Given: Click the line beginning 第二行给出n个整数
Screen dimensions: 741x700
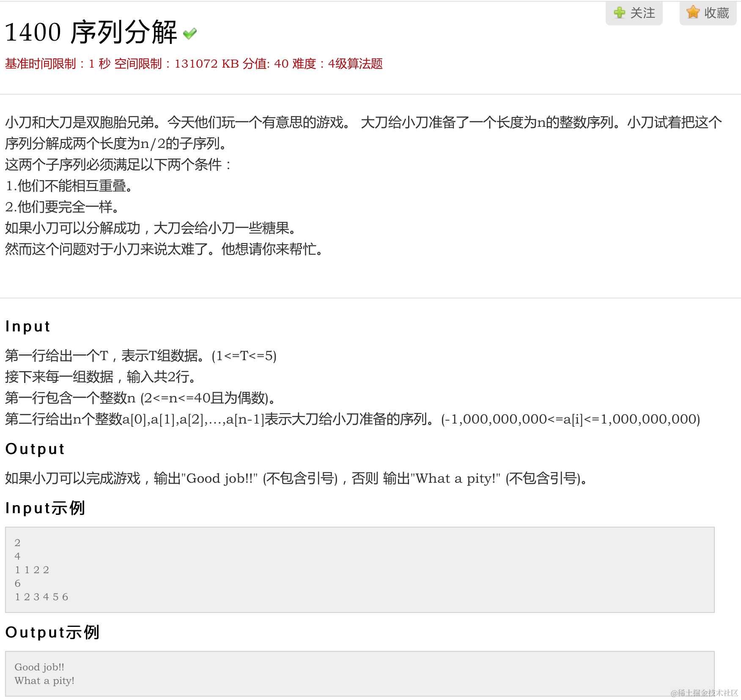Looking at the screenshot, I should pos(353,419).
